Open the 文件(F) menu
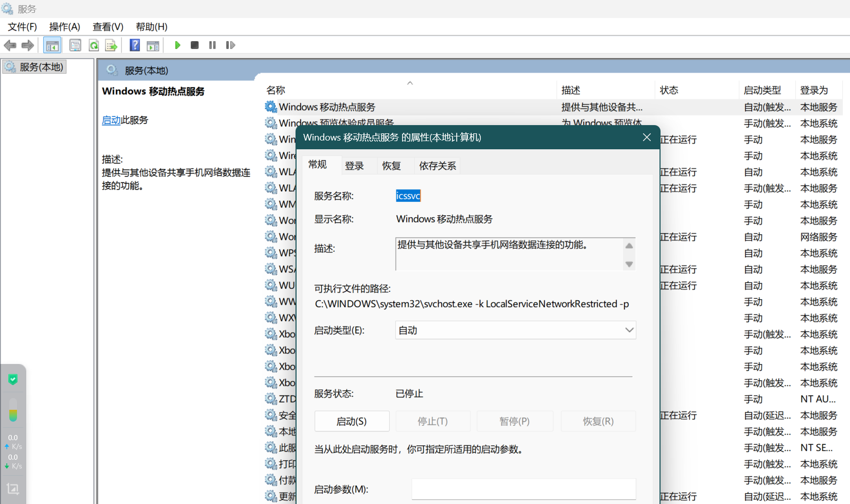The height and width of the screenshot is (504, 850). pyautogui.click(x=22, y=27)
